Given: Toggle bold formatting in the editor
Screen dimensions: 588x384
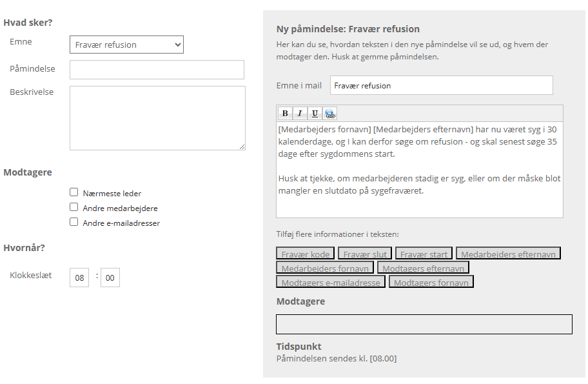Looking at the screenshot, I should [x=285, y=114].
